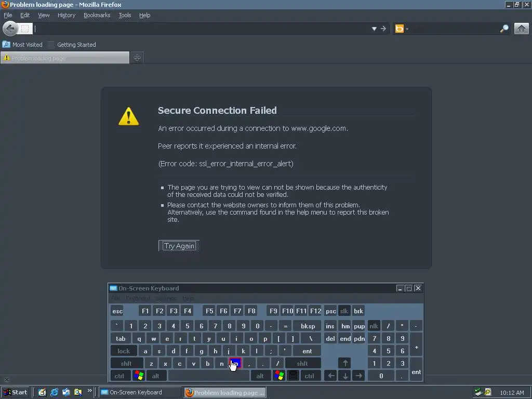Toggle the left shft key
The image size is (532, 399).
(127, 363)
